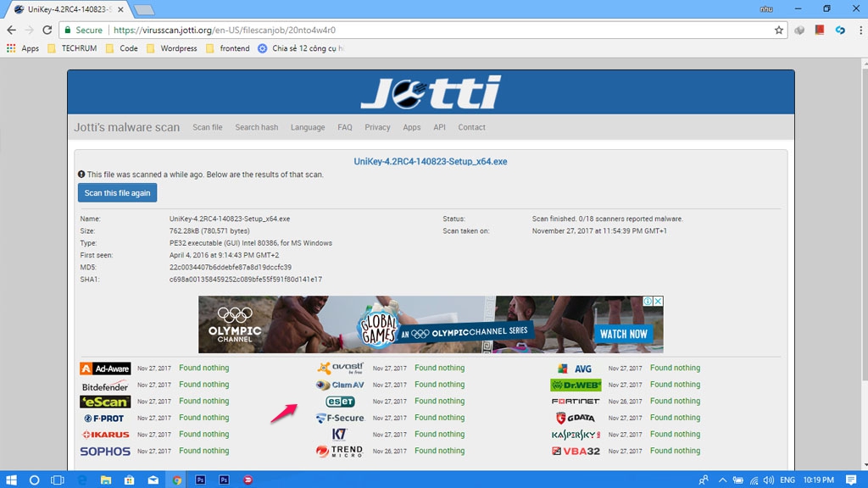This screenshot has width=868, height=488.
Task: Open the FAQ menu item
Action: (345, 127)
